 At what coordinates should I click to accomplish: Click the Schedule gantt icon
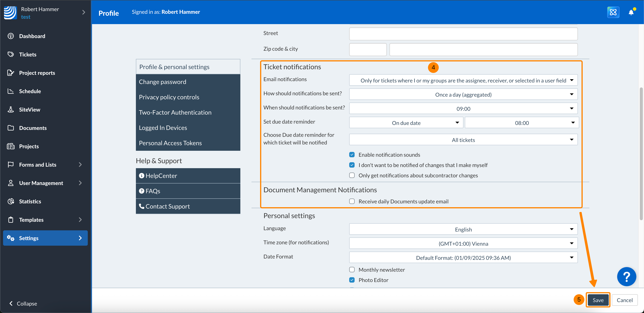point(11,91)
